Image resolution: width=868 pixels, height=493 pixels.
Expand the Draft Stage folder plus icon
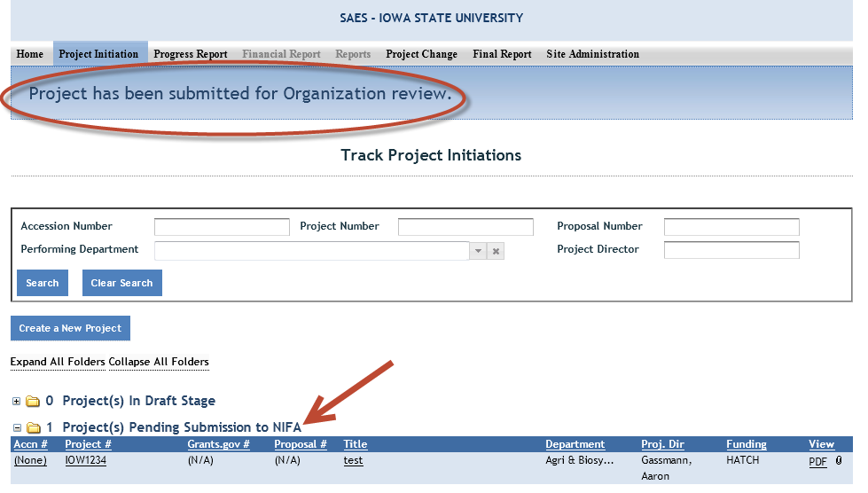16,402
